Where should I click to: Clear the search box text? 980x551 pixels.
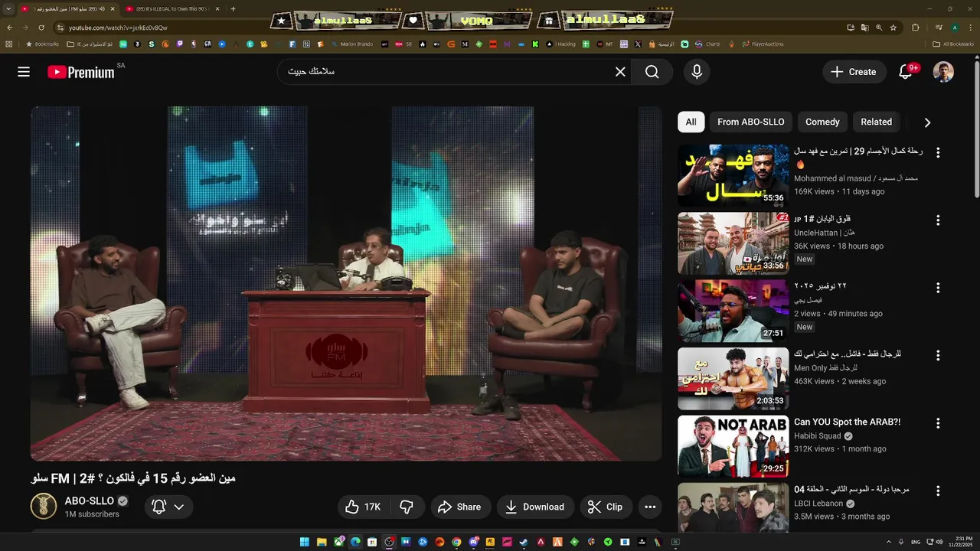(x=620, y=72)
